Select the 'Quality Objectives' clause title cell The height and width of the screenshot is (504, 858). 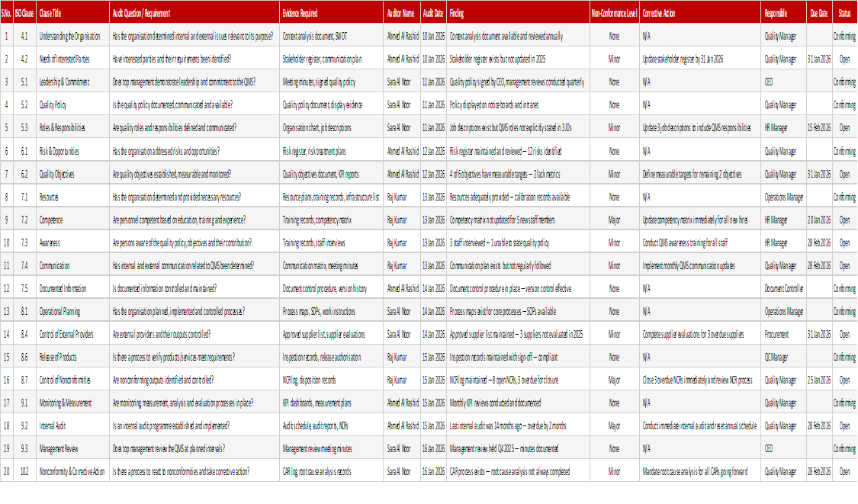[x=72, y=174]
